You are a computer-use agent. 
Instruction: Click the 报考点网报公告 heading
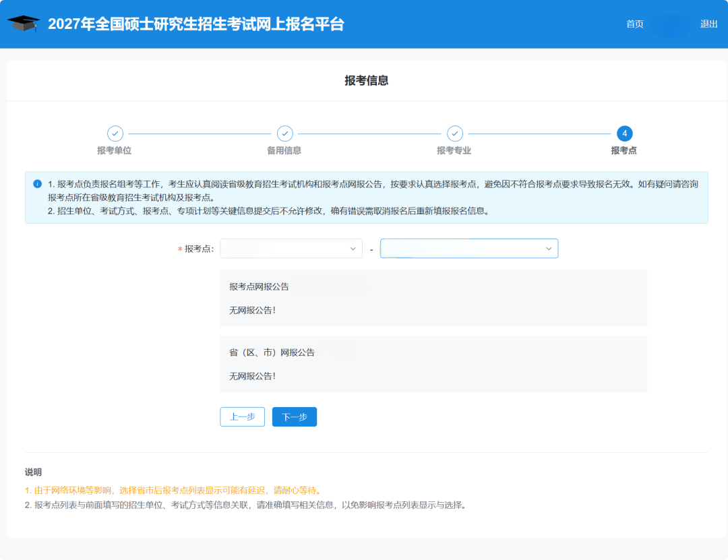click(259, 287)
